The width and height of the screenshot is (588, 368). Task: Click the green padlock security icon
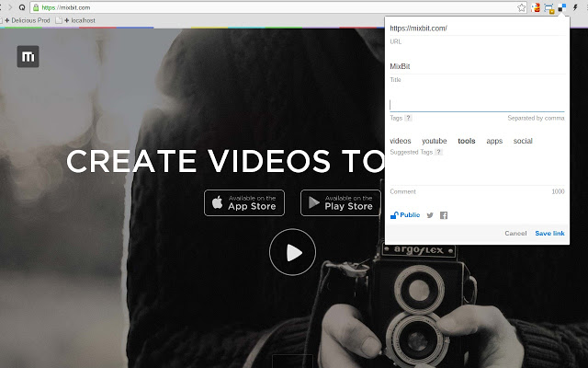36,7
